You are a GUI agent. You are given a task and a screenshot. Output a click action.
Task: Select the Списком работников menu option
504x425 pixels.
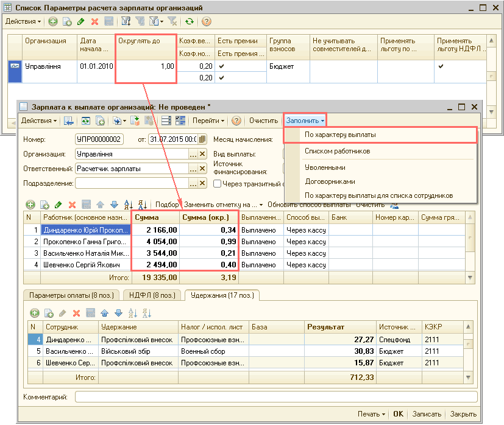coord(337,150)
